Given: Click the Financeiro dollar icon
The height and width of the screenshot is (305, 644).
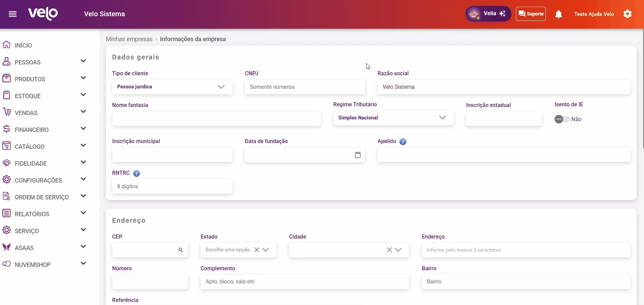Looking at the screenshot, I should pyautogui.click(x=6, y=129).
